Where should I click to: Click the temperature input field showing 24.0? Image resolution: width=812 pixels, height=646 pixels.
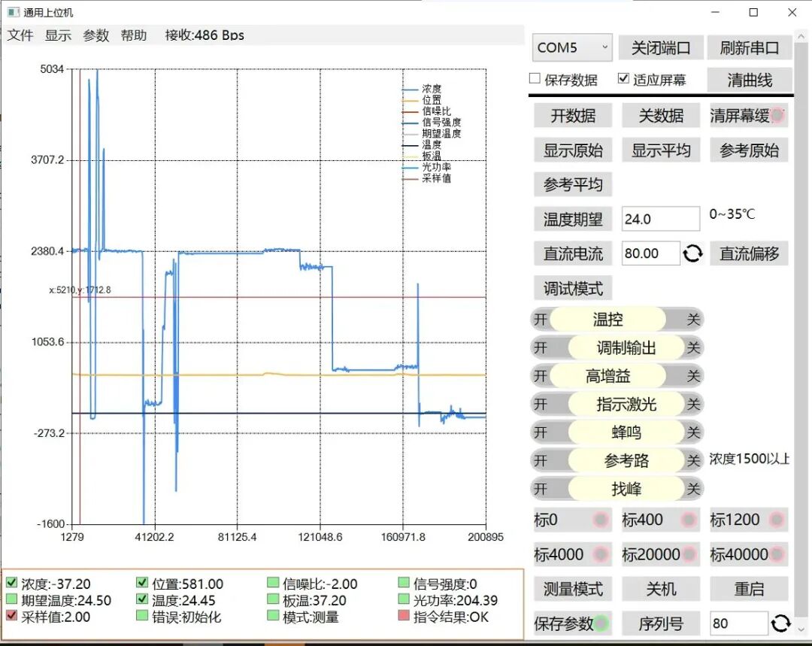point(661,219)
